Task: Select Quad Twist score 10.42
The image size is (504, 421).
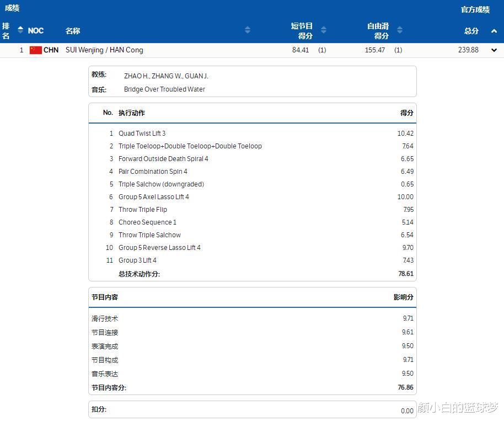Action: click(405, 133)
